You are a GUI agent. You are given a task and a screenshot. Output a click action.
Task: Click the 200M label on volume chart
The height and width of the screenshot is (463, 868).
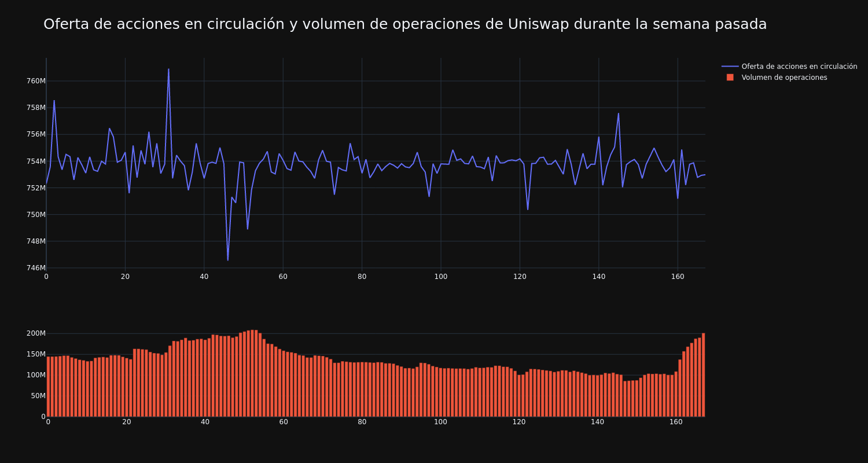[x=36, y=333]
